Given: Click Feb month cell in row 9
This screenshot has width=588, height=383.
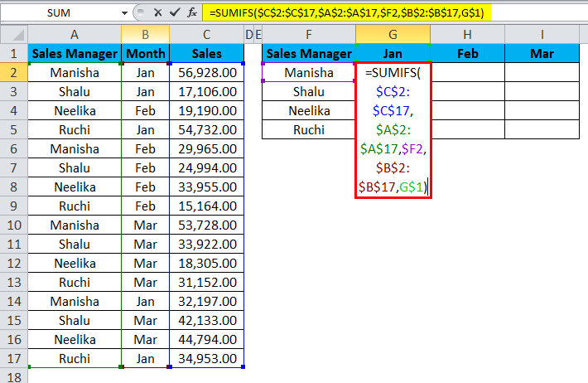Looking at the screenshot, I should (x=146, y=206).
